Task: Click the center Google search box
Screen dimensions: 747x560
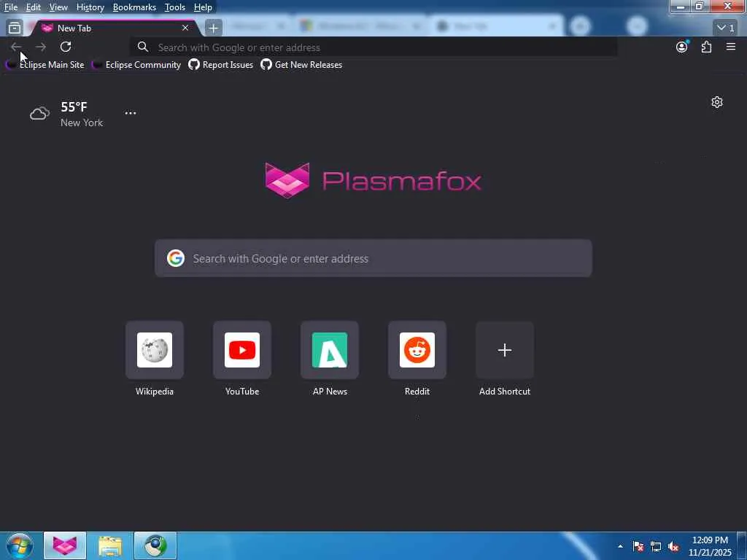Action: 373,258
